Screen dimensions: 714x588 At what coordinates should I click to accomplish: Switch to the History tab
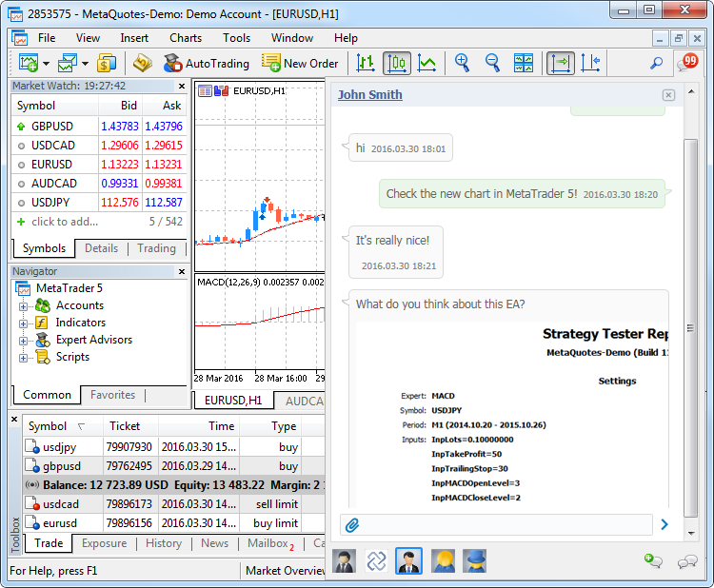point(164,543)
